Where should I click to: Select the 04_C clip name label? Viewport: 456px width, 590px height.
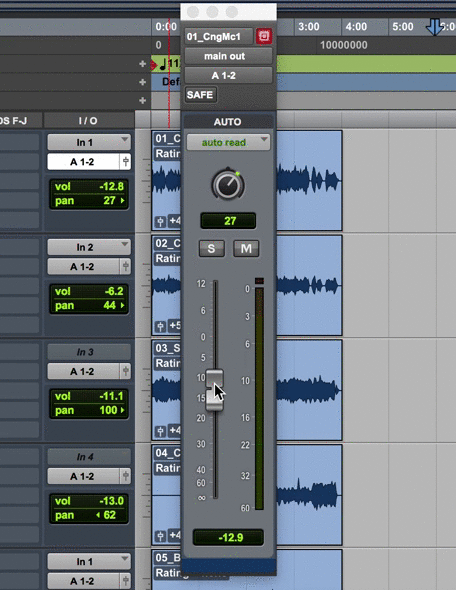pyautogui.click(x=167, y=453)
